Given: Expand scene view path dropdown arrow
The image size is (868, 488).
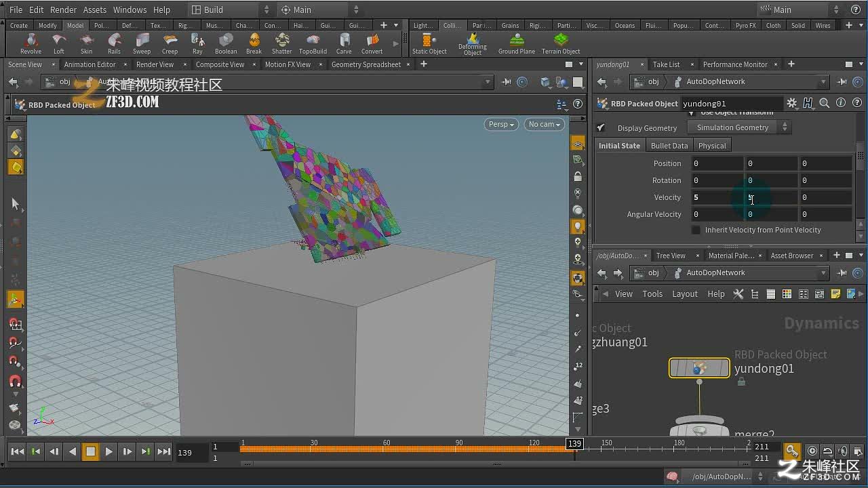Looking at the screenshot, I should point(487,82).
